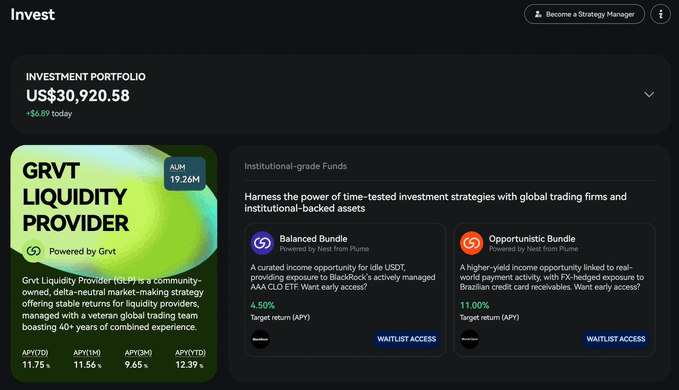The image size is (679, 390).
Task: Click Powered by Nest from Plume under Opportunistic Bundle
Action: (533, 249)
